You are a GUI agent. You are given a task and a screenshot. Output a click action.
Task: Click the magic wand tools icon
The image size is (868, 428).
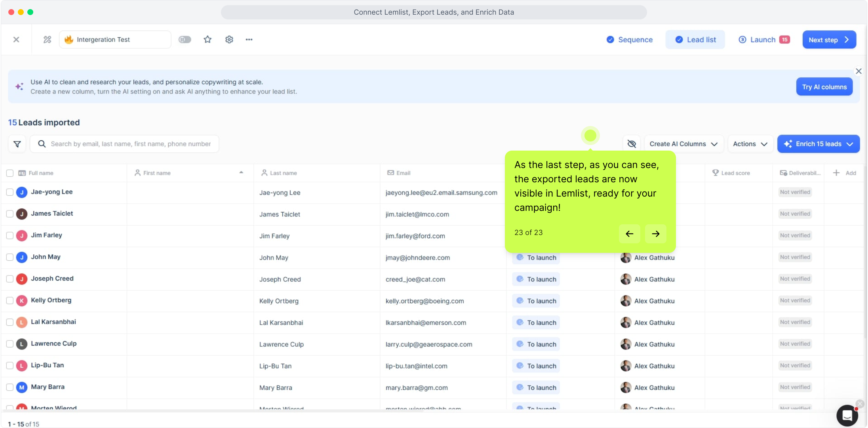click(47, 40)
